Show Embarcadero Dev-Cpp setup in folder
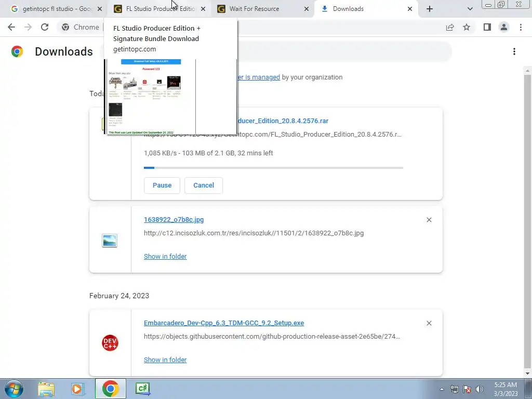The width and height of the screenshot is (532, 399). [x=165, y=360]
